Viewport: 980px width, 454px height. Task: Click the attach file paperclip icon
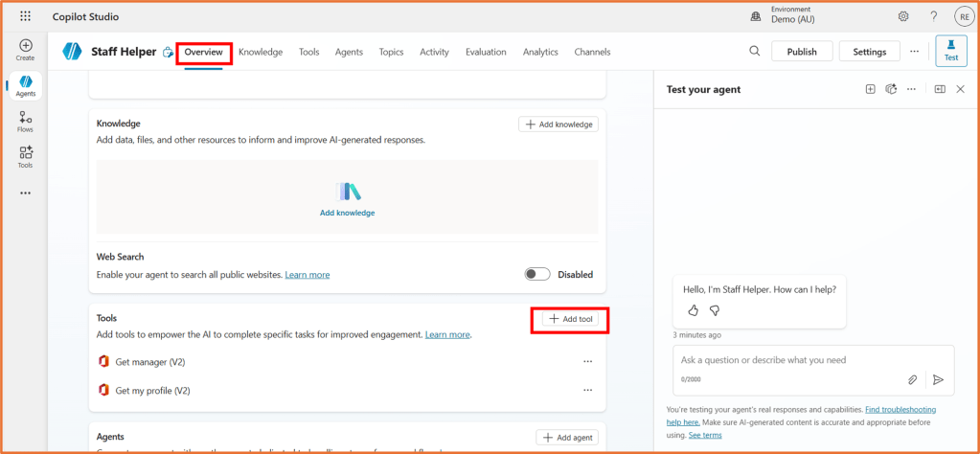913,379
